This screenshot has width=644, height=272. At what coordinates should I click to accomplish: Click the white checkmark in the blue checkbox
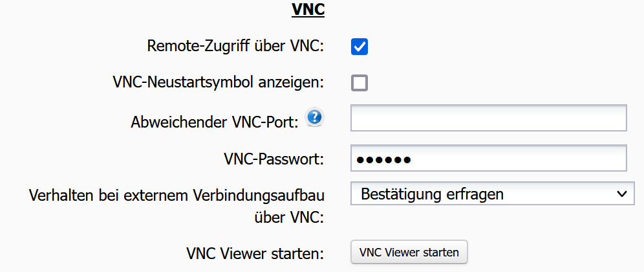[x=360, y=47]
